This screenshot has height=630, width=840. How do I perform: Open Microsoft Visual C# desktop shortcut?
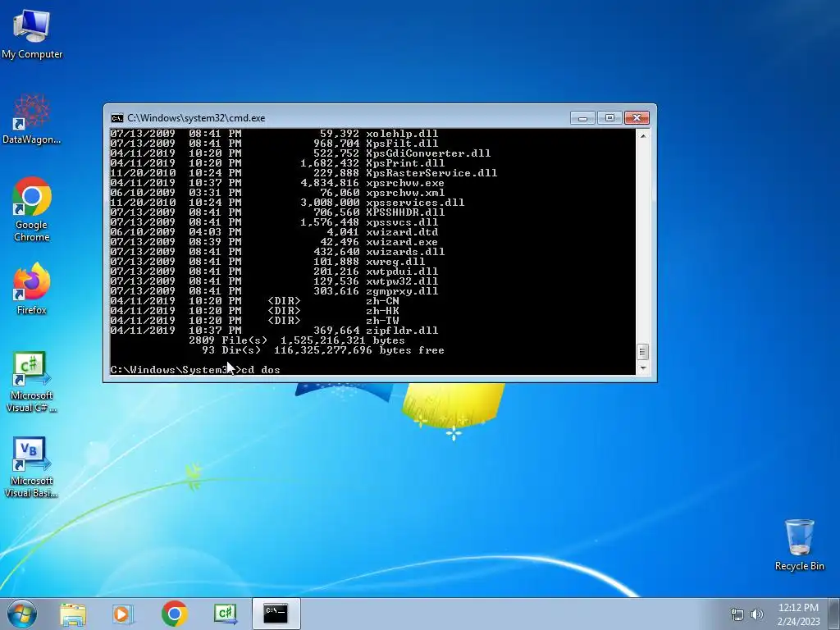coord(32,381)
